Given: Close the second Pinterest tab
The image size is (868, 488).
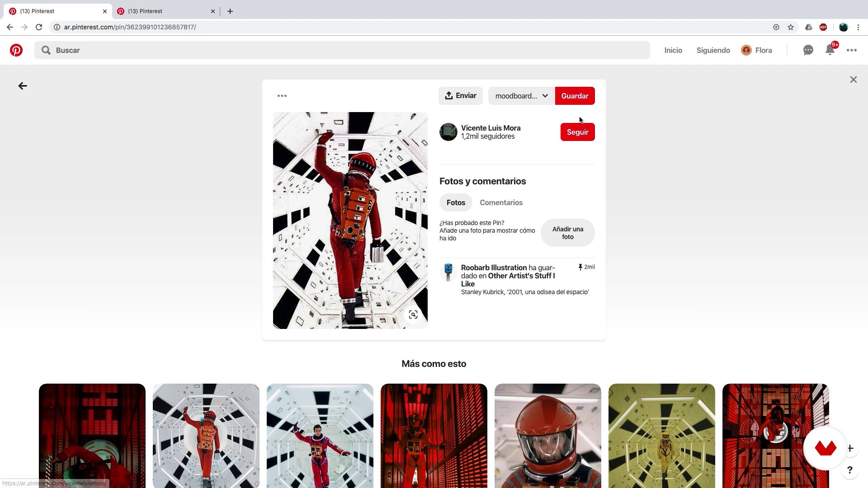Looking at the screenshot, I should 213,11.
